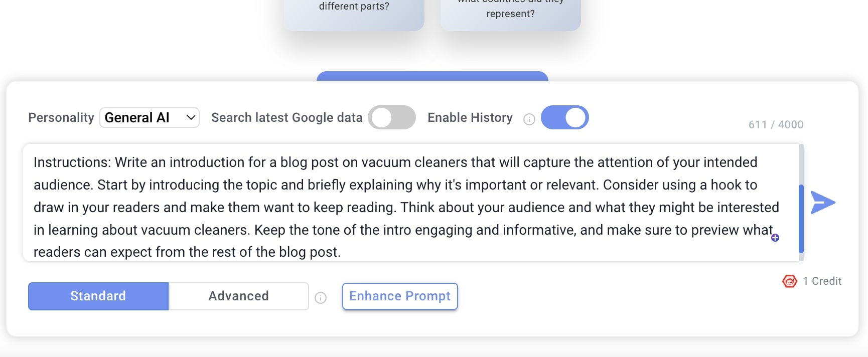The height and width of the screenshot is (357, 868).
Task: Click the "Search latest Google data" label
Action: 286,118
